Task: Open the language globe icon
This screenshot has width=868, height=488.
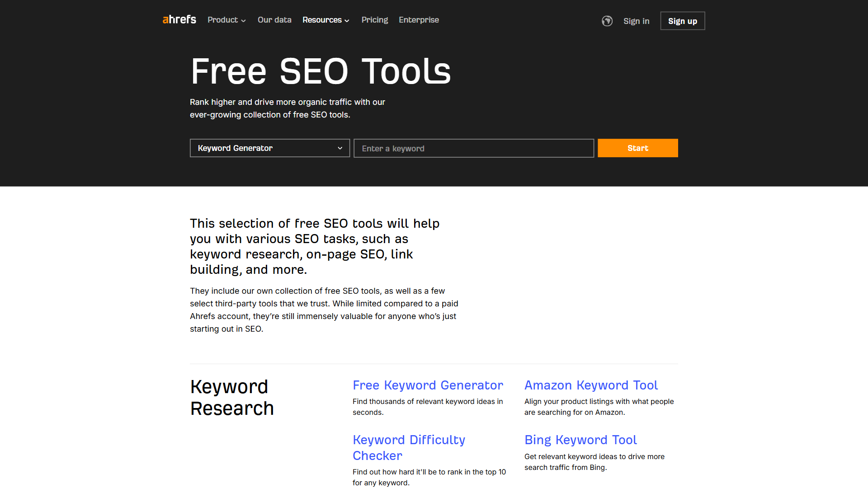Action: [607, 21]
